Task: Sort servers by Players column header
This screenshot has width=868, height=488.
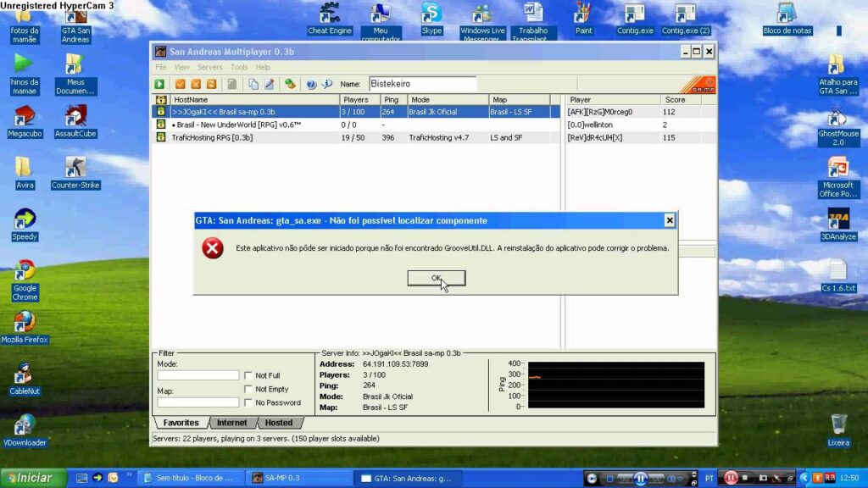Action: (359, 100)
